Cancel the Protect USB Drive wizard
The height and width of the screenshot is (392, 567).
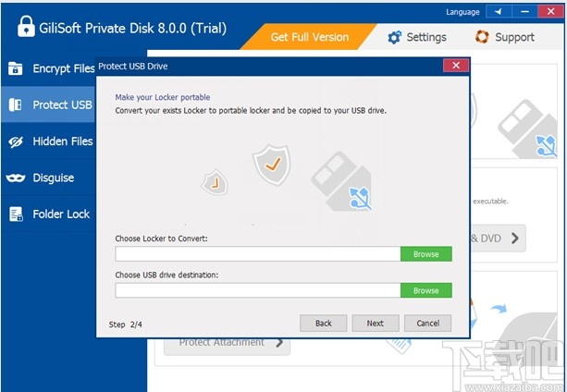[x=427, y=323]
